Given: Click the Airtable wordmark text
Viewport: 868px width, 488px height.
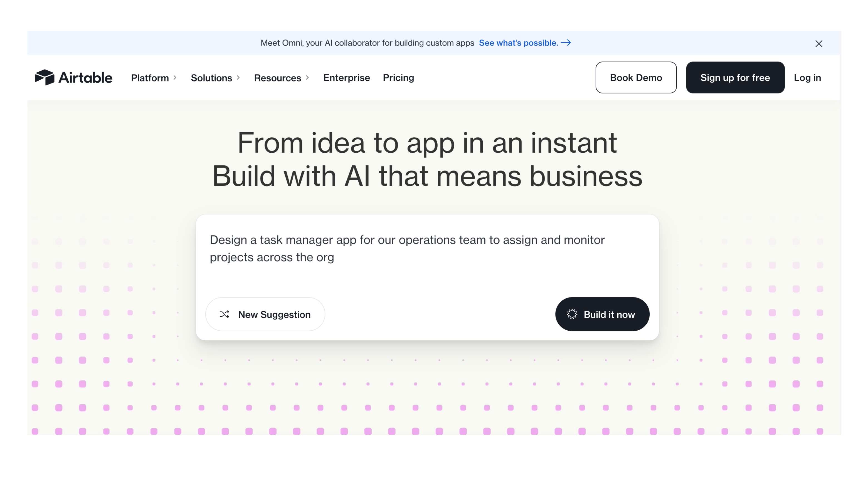Looking at the screenshot, I should coord(85,78).
